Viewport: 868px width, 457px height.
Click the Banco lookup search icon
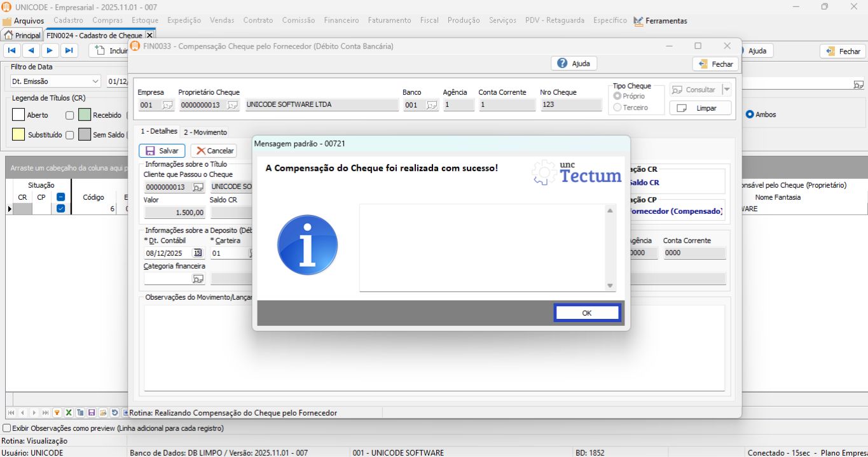[432, 105]
